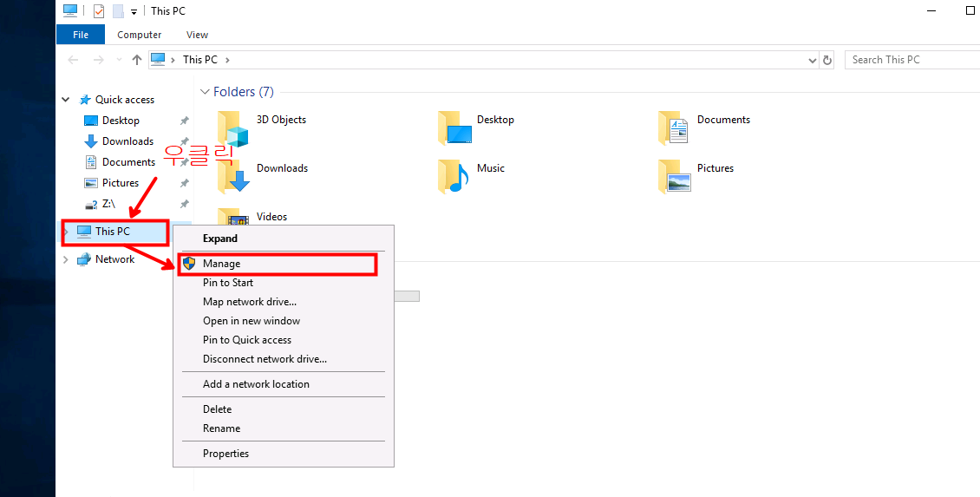The width and height of the screenshot is (980, 497).
Task: Collapse the Quick access tree node
Action: pyautogui.click(x=66, y=100)
